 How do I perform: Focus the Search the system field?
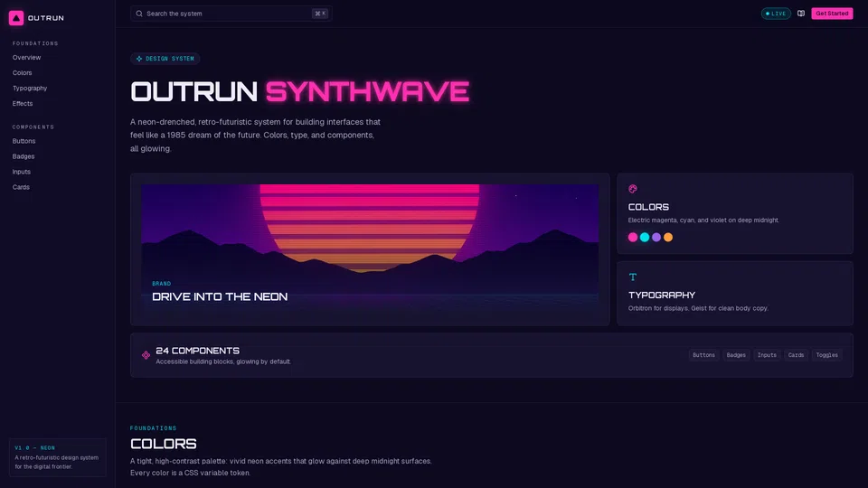[231, 14]
